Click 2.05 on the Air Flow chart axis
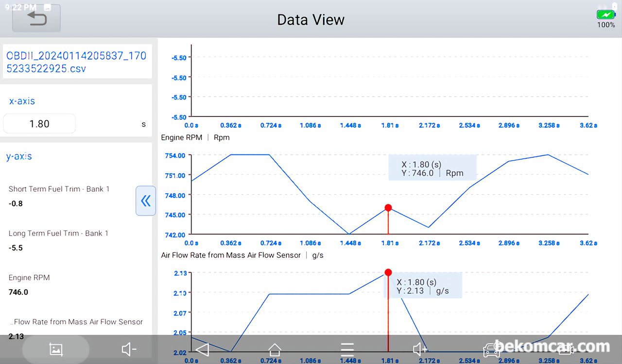 tap(180, 332)
